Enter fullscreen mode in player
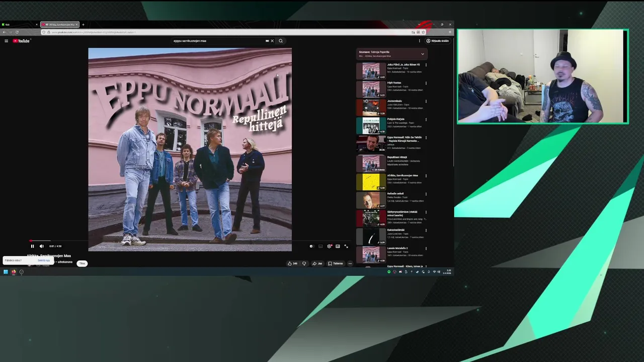Screen dimensions: 644x362 coord(346,246)
